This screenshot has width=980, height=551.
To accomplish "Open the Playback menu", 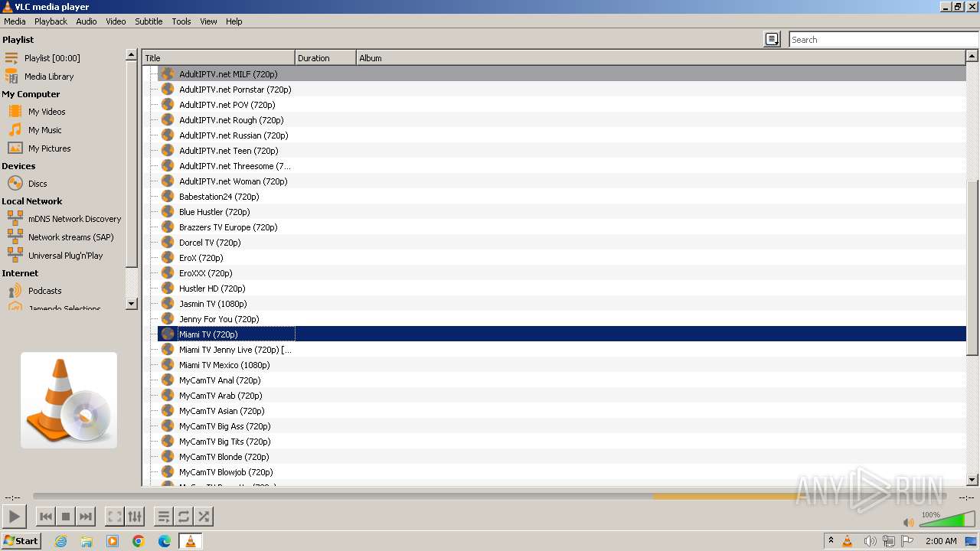I will [51, 21].
